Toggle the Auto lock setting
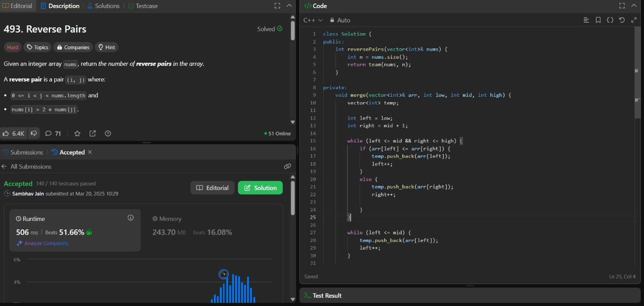The height and width of the screenshot is (306, 644). point(340,20)
